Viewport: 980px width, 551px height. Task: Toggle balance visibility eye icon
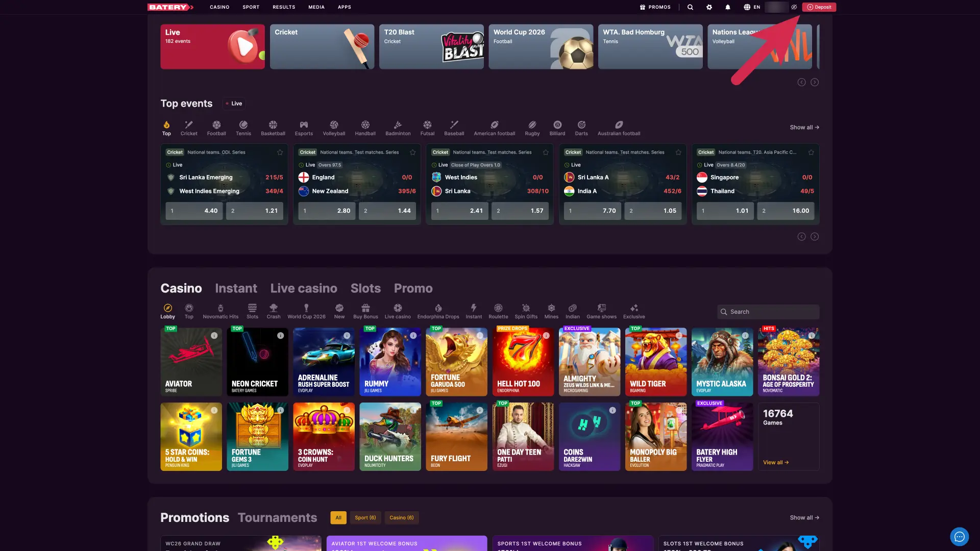coord(794,7)
